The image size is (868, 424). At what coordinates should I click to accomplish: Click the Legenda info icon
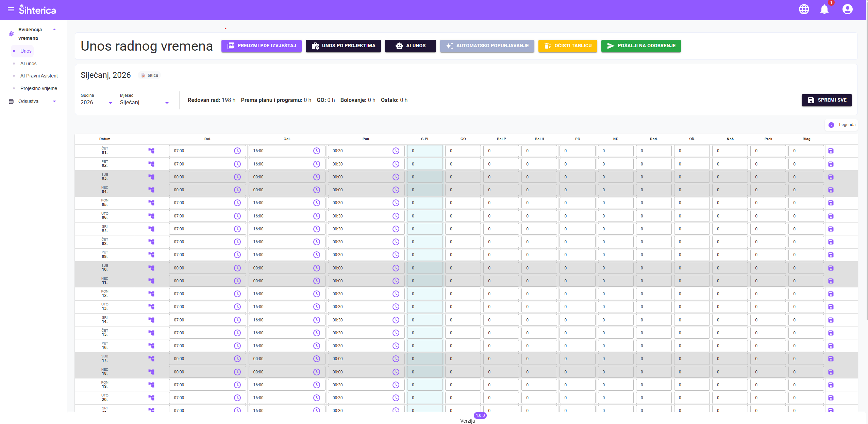[x=831, y=125]
